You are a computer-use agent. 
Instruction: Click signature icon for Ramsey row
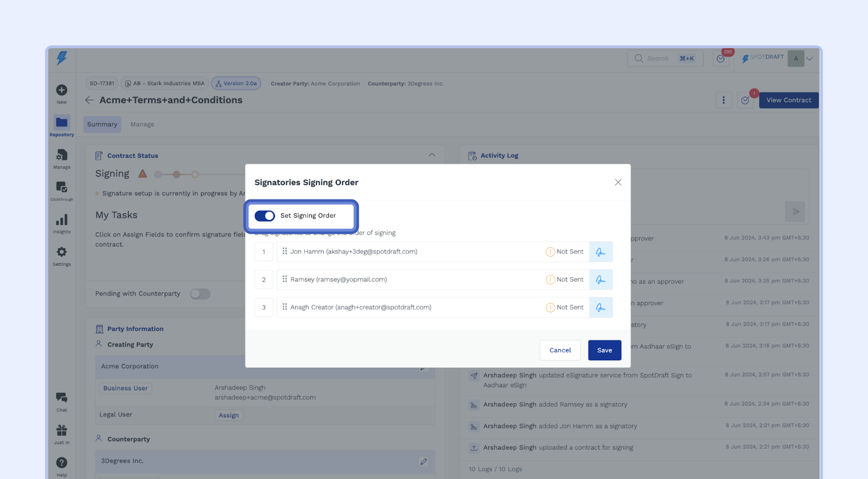601,280
